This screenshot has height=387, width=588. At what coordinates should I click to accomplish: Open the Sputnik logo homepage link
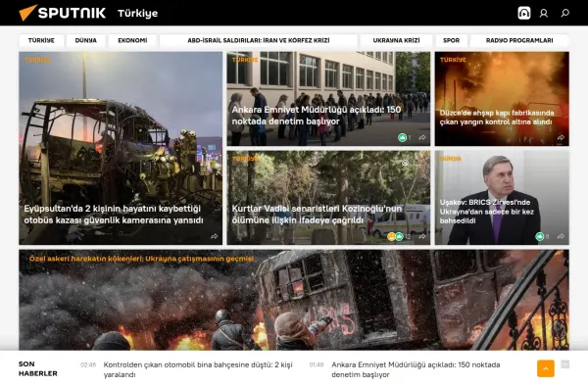(63, 13)
